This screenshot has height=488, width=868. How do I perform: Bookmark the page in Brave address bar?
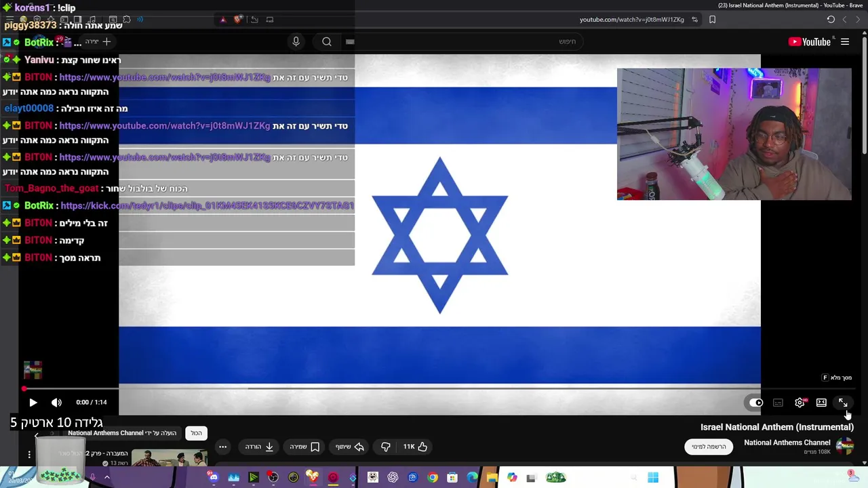(x=712, y=20)
